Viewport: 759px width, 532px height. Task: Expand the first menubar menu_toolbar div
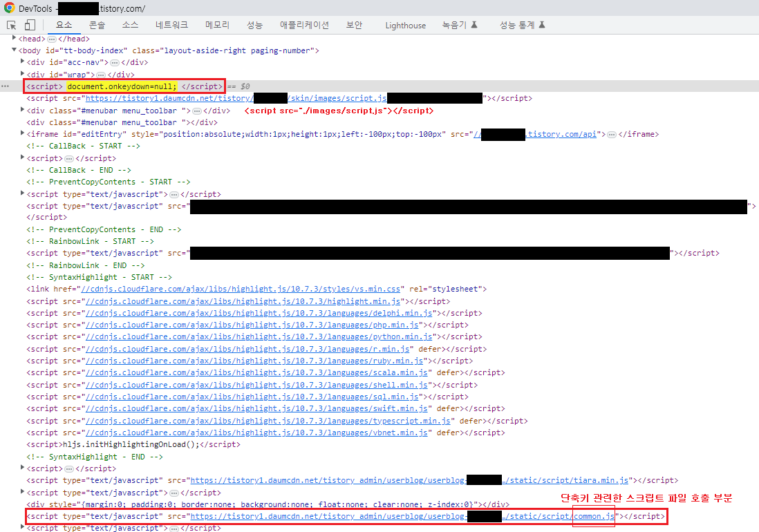click(22, 111)
